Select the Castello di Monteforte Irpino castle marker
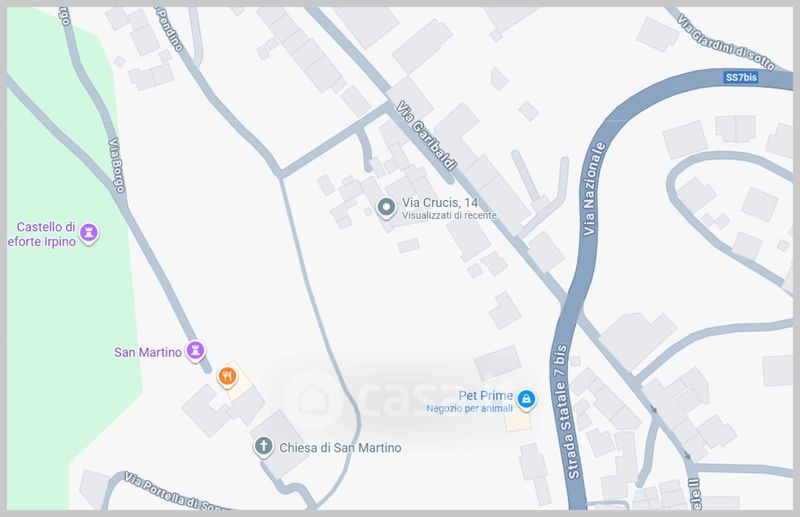This screenshot has width=800, height=517. coord(89,233)
